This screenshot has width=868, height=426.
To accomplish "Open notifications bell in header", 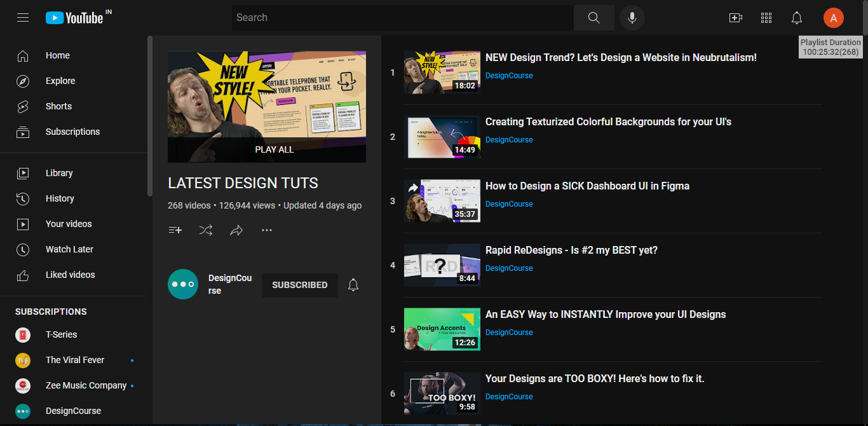I will tap(797, 18).
